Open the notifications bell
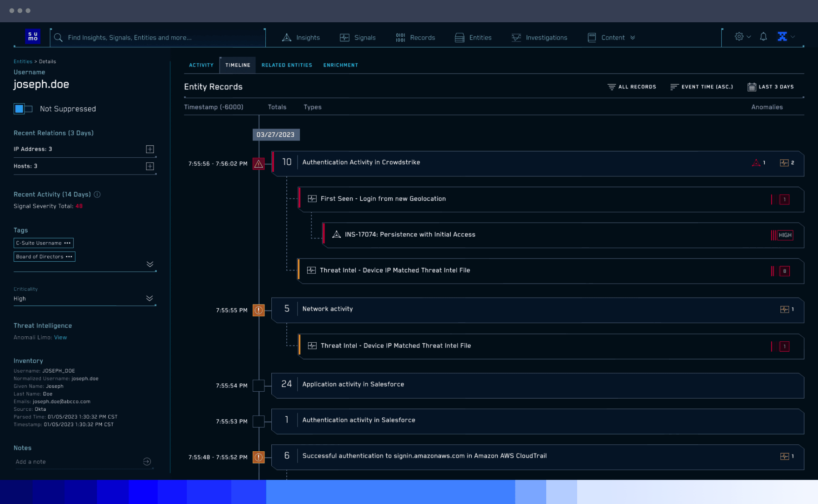Viewport: 818px width, 504px height. pyautogui.click(x=763, y=37)
